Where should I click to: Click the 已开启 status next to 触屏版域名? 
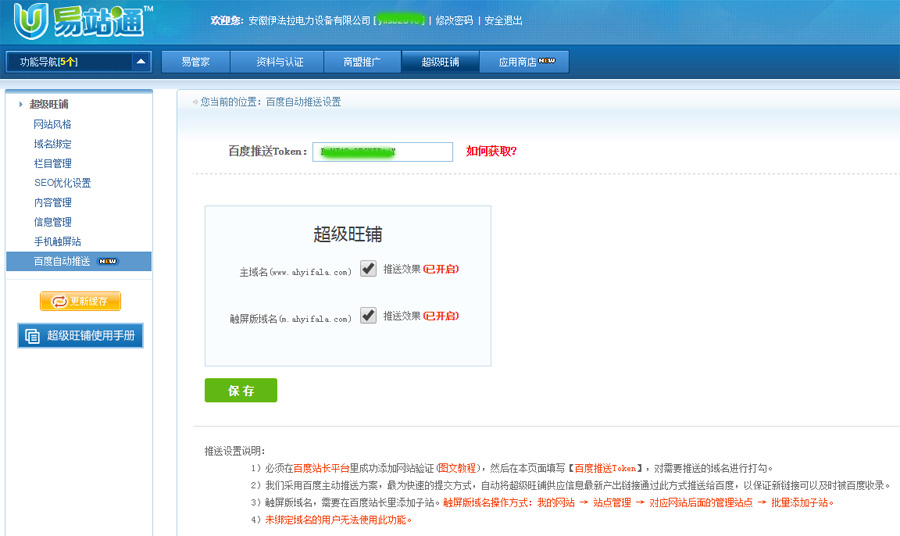[x=441, y=316]
